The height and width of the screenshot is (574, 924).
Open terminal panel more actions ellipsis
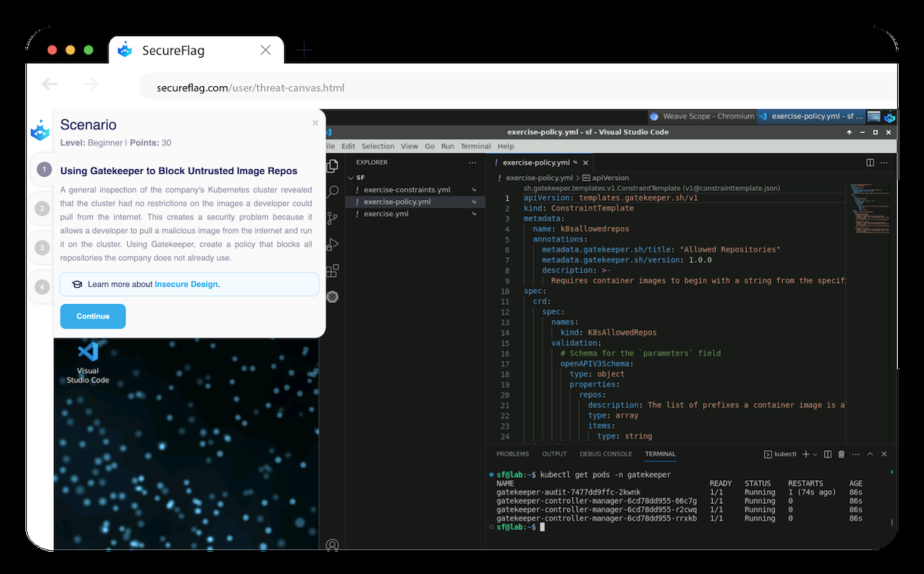855,454
